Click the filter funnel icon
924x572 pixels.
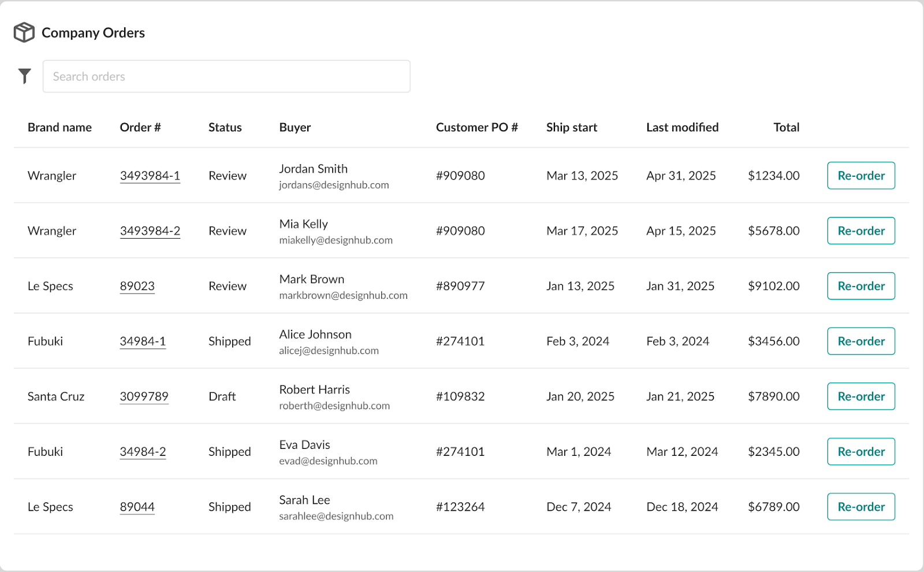click(x=24, y=76)
